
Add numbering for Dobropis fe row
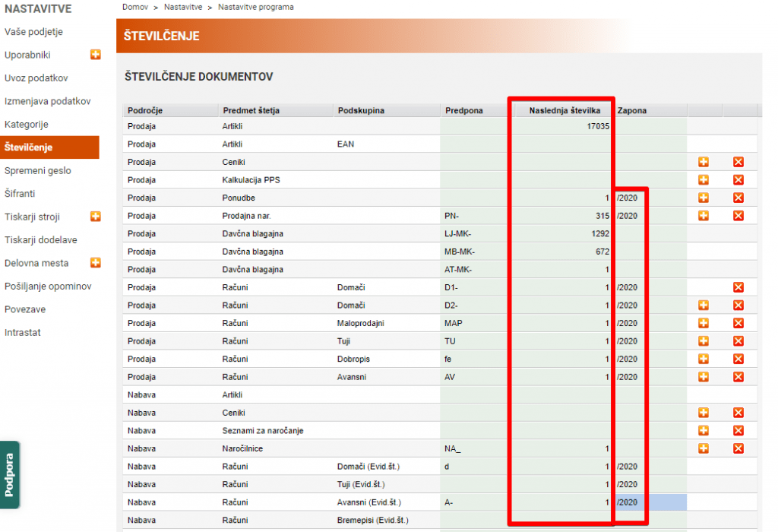(704, 359)
